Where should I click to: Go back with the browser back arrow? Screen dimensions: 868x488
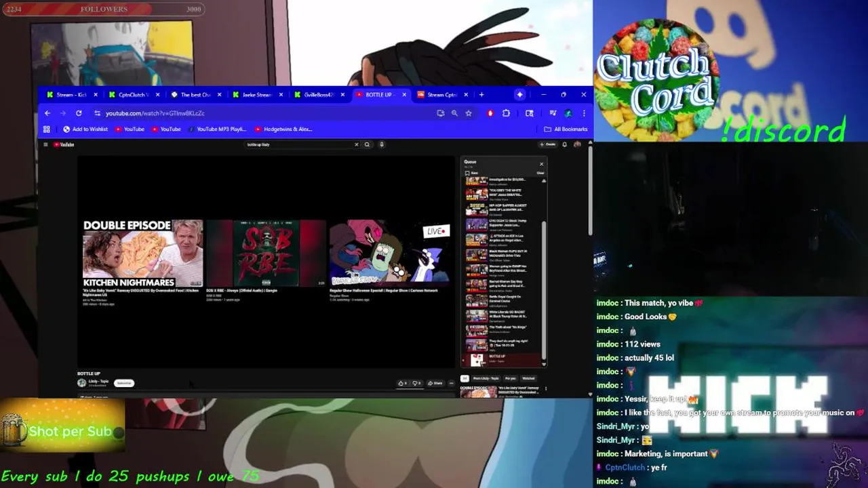[x=47, y=113]
